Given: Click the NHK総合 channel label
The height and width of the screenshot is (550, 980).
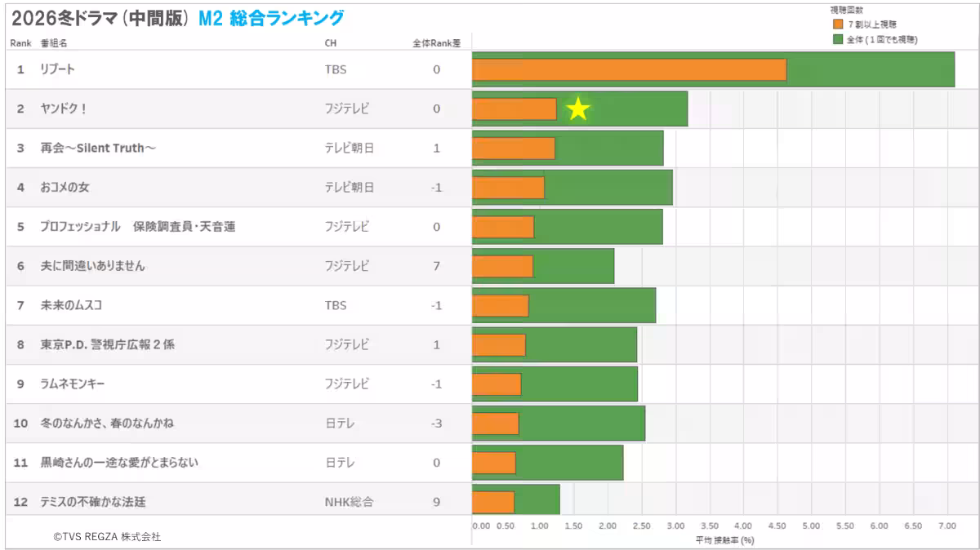Looking at the screenshot, I should pos(349,502).
